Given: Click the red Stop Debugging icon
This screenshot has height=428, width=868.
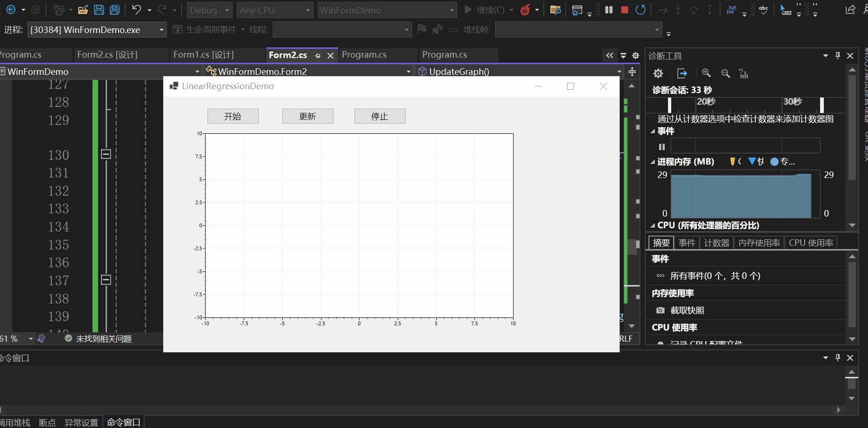Looking at the screenshot, I should pos(624,9).
